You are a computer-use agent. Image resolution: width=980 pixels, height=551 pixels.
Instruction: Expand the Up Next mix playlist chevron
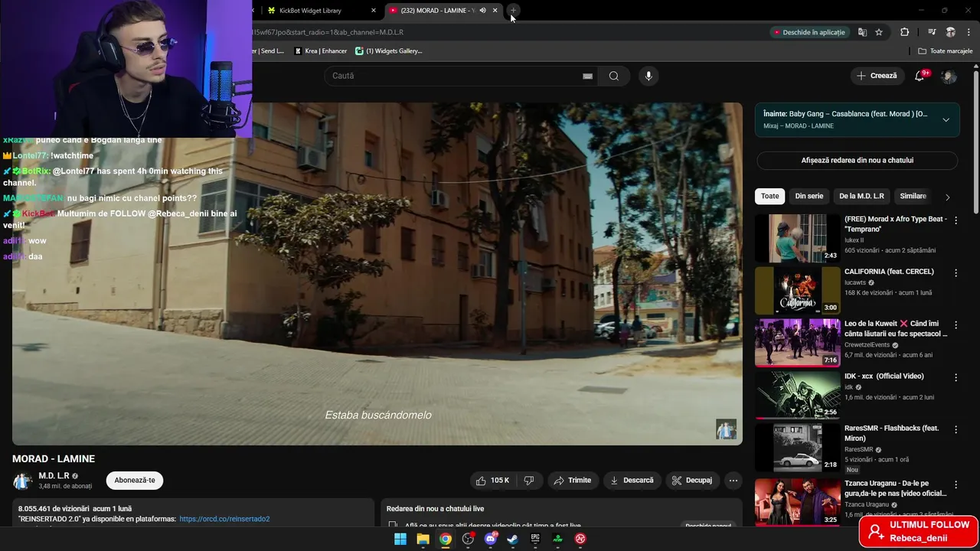tap(946, 119)
